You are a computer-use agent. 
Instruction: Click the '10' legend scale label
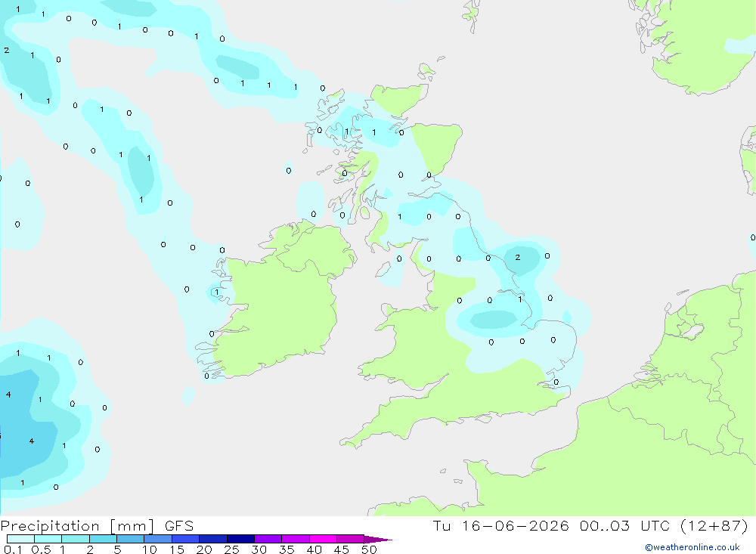click(x=150, y=549)
